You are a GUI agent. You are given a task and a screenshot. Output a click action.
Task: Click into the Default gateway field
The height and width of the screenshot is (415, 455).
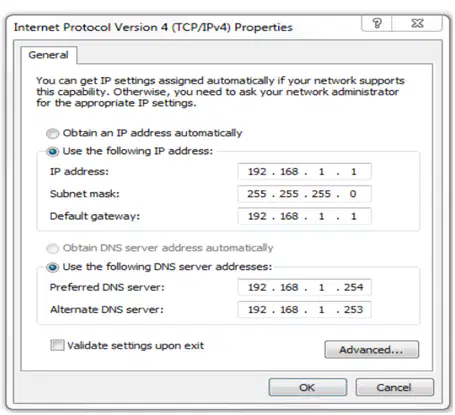[x=304, y=216]
